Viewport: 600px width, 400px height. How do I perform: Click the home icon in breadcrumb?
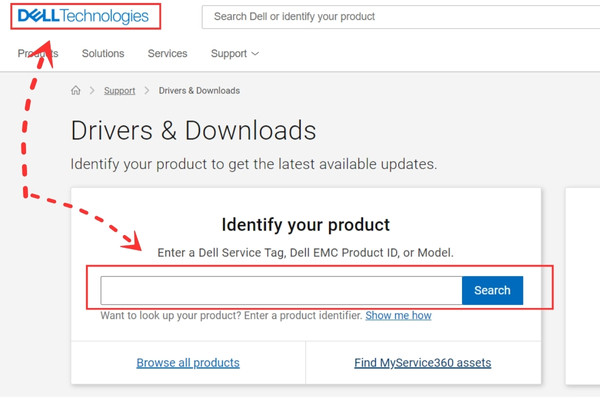(76, 90)
